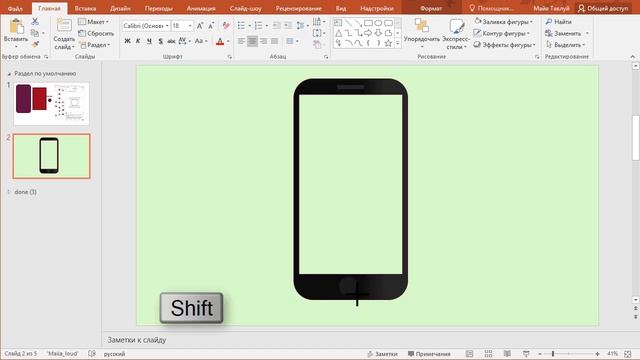This screenshot has width=640, height=360.
Task: Open Экспресс-стили quick styles icon
Action: (456, 27)
